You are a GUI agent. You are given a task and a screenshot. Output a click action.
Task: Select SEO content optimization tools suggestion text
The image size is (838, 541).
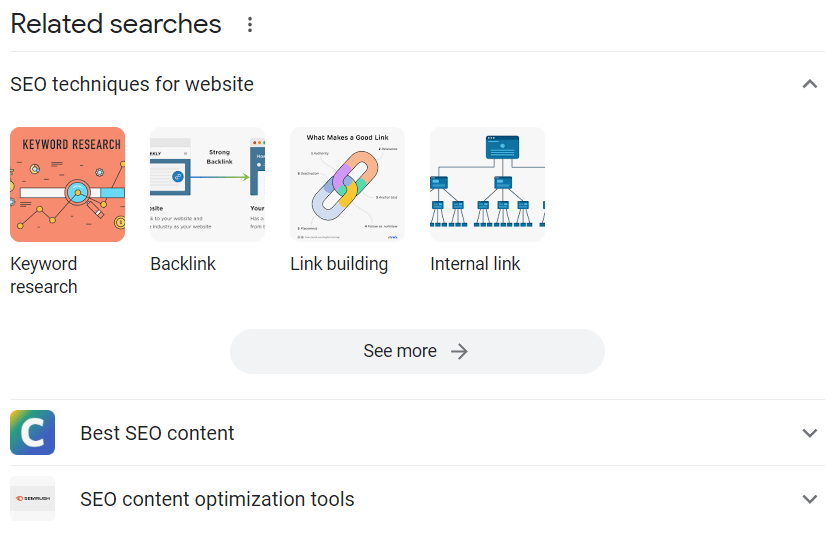(x=217, y=499)
